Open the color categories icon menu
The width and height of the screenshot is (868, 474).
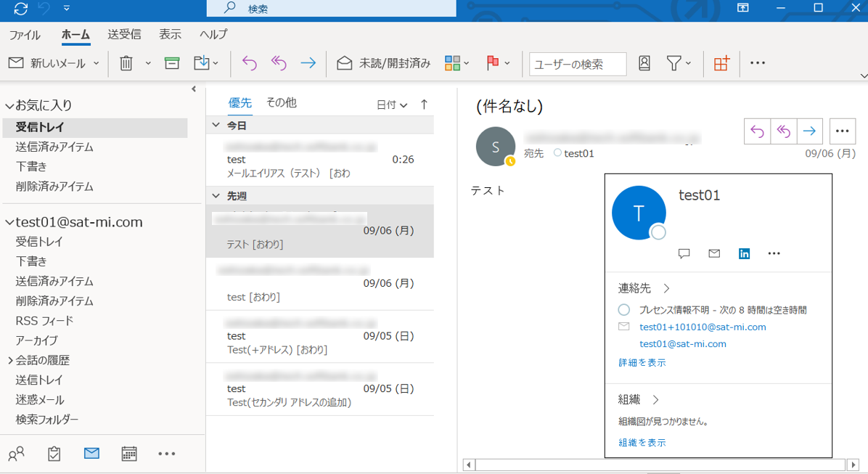[456, 63]
